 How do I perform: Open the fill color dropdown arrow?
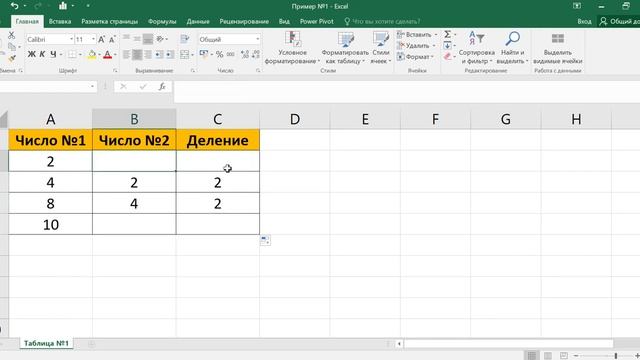pyautogui.click(x=99, y=54)
